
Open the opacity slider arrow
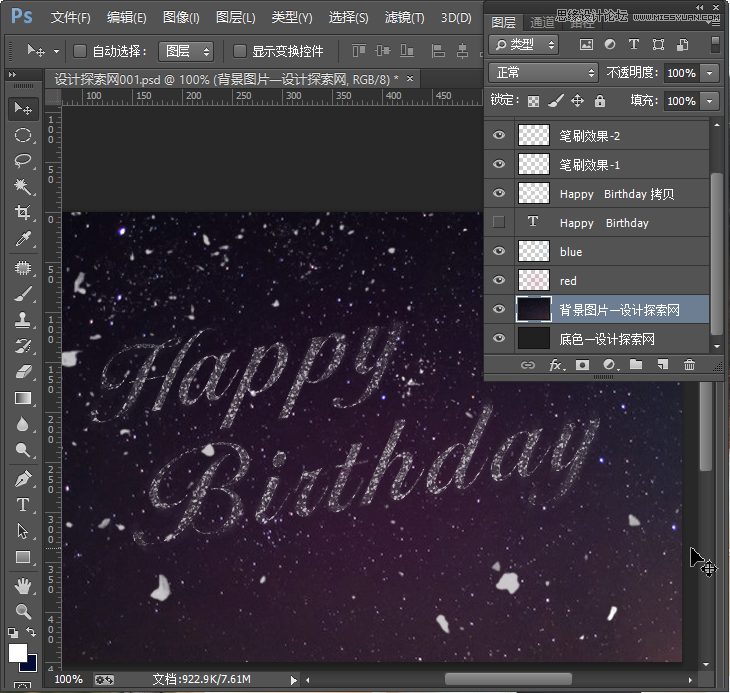[x=710, y=73]
